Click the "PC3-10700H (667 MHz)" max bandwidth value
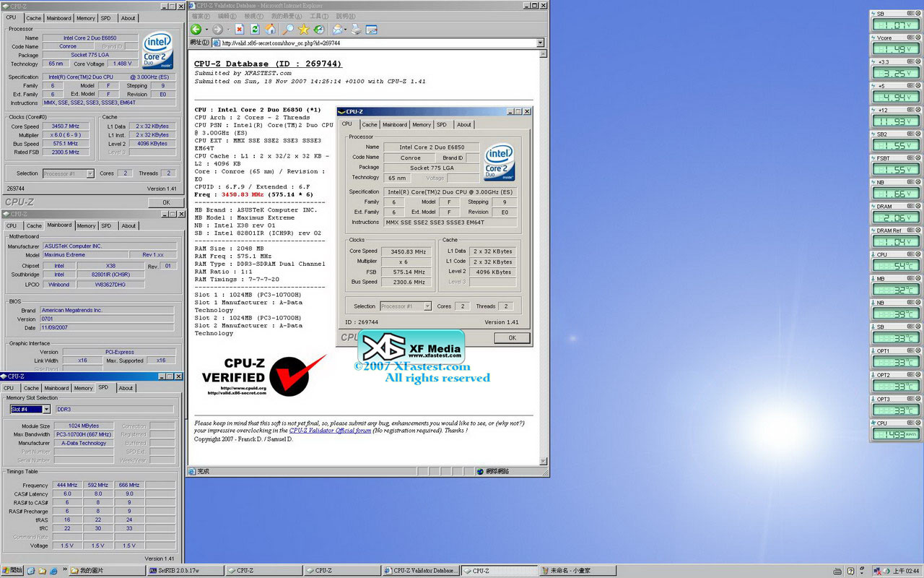This screenshot has height=578, width=924. point(84,435)
